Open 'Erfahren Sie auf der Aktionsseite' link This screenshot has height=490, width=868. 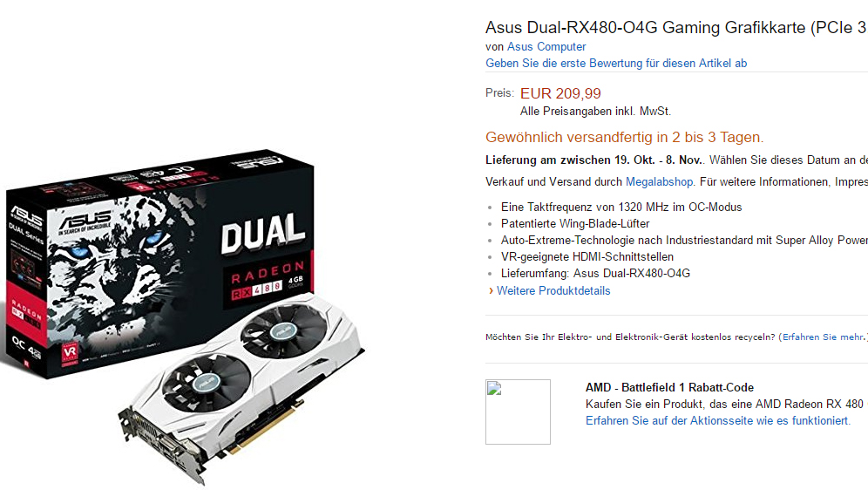pos(718,421)
